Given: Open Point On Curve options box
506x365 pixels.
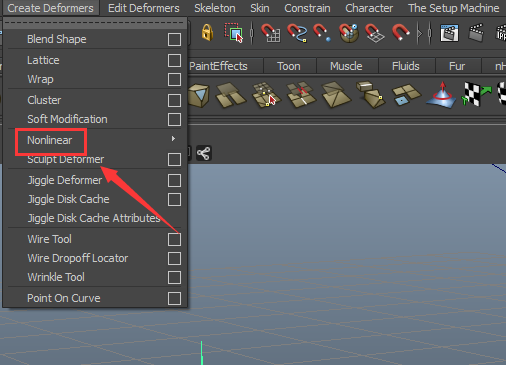Looking at the screenshot, I should click(174, 298).
